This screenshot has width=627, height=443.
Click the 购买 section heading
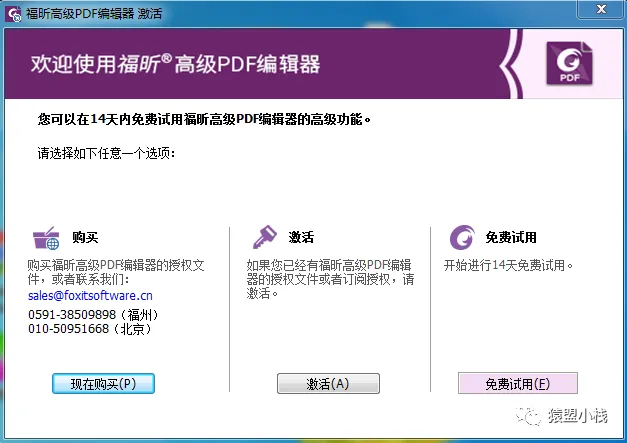(85, 237)
